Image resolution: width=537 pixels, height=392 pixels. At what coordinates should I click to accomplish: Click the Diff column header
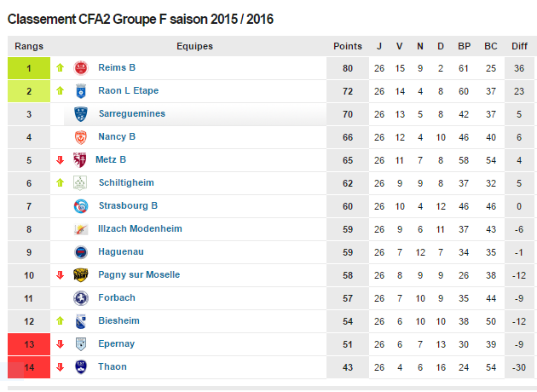click(519, 46)
